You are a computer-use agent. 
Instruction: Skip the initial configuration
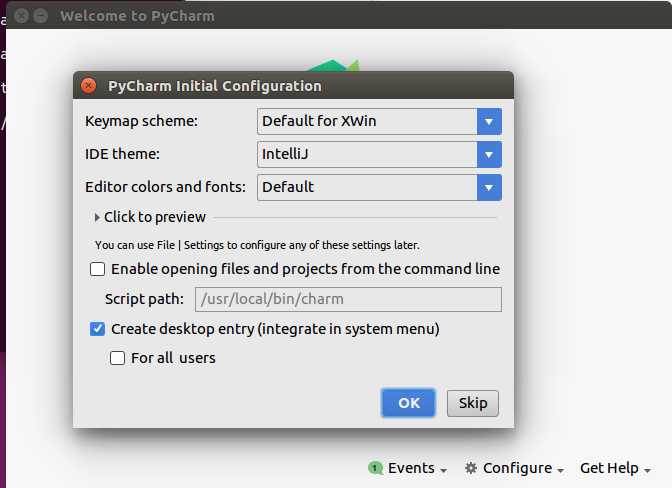473,403
